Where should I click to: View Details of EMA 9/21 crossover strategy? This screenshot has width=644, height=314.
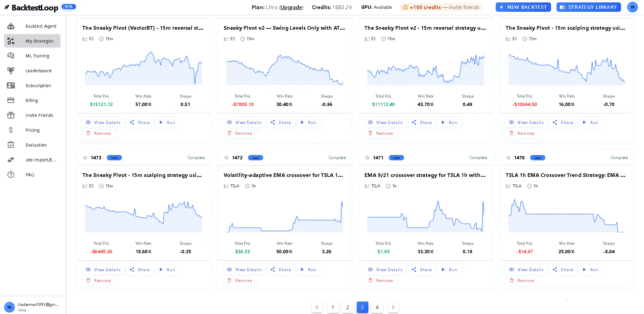pos(385,270)
